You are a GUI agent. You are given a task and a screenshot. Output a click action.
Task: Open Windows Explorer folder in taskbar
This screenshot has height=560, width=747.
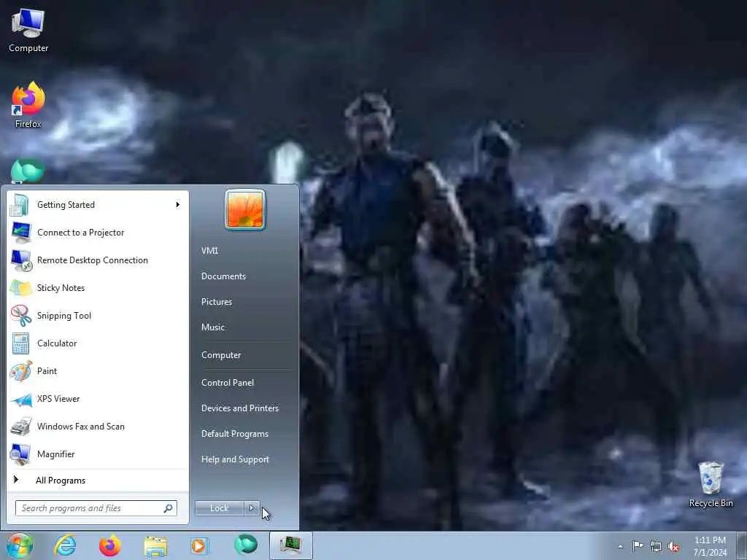(155, 546)
